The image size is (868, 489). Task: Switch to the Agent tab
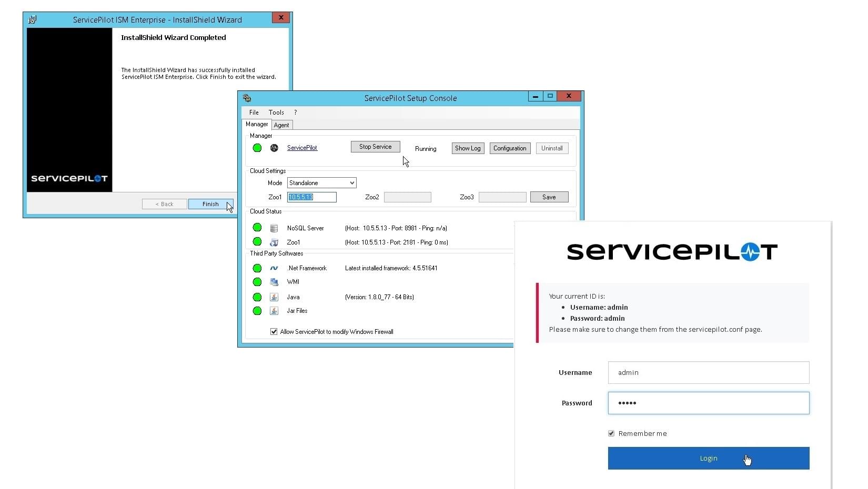click(x=281, y=125)
